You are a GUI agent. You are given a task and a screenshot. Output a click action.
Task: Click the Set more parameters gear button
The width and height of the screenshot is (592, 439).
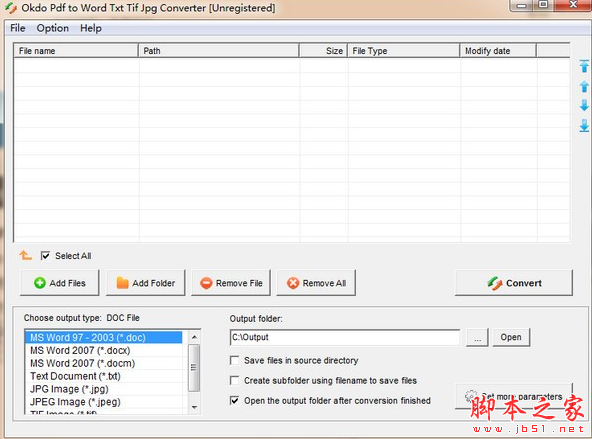[x=513, y=396]
